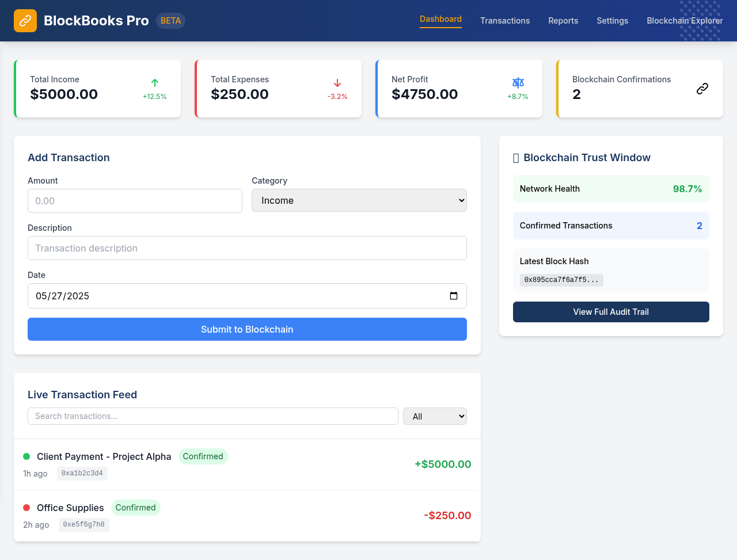This screenshot has width=737, height=560.
Task: Click the Network Health 98.7% indicator bar
Action: [610, 188]
